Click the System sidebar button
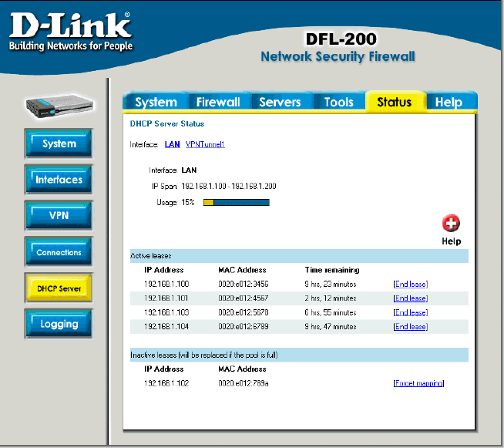The image size is (504, 448). [x=59, y=143]
